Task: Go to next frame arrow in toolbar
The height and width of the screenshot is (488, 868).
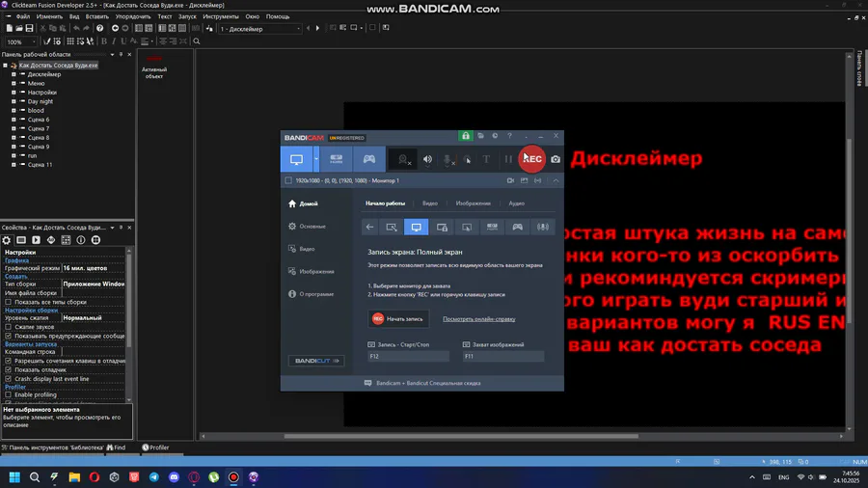Action: [x=317, y=28]
